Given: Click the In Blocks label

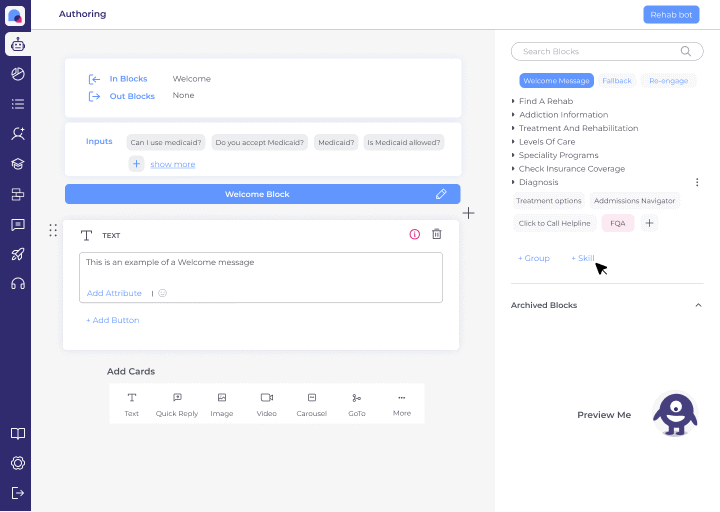Looking at the screenshot, I should point(128,79).
